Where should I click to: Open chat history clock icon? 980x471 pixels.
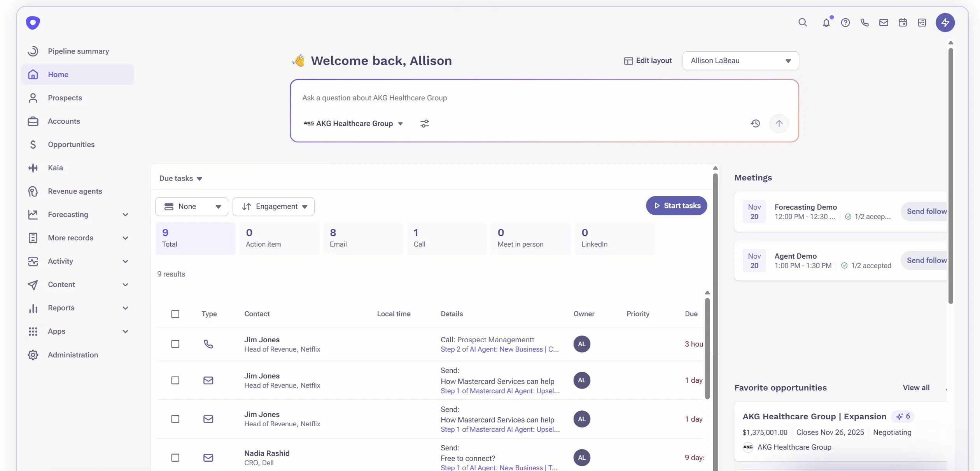(x=755, y=123)
